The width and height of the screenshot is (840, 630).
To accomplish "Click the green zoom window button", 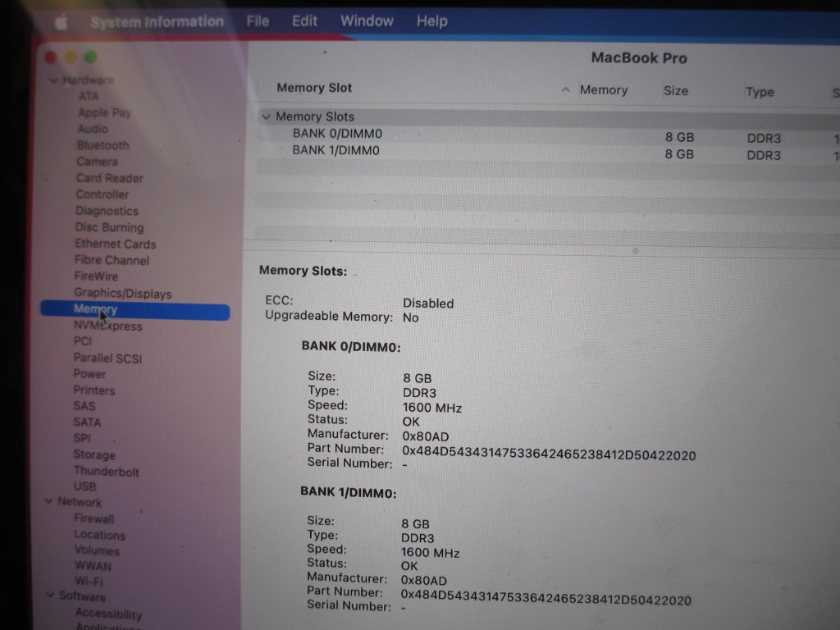I will click(91, 57).
